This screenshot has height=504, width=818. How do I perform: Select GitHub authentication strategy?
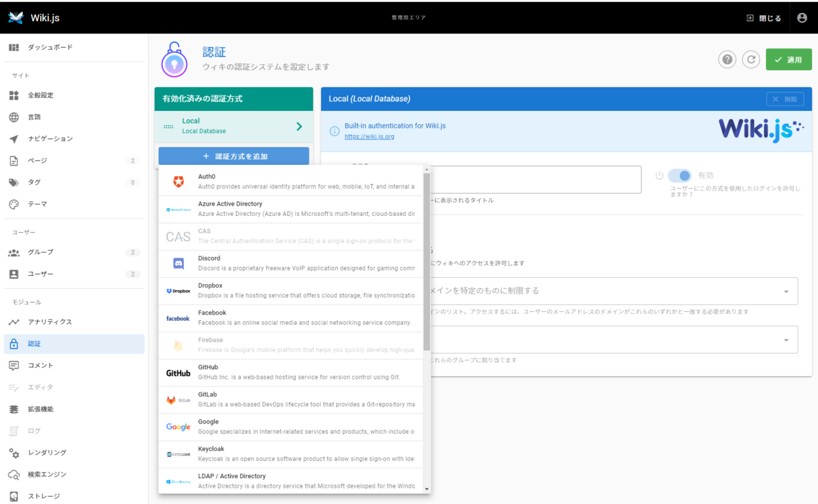coord(290,373)
